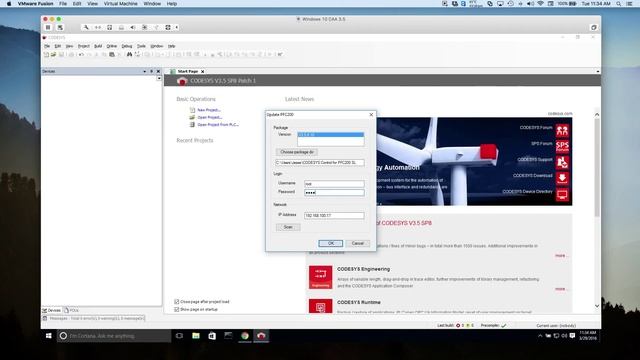The width and height of the screenshot is (640, 360).
Task: Open Virtual Machine menu in macOS bar
Action: [120, 4]
